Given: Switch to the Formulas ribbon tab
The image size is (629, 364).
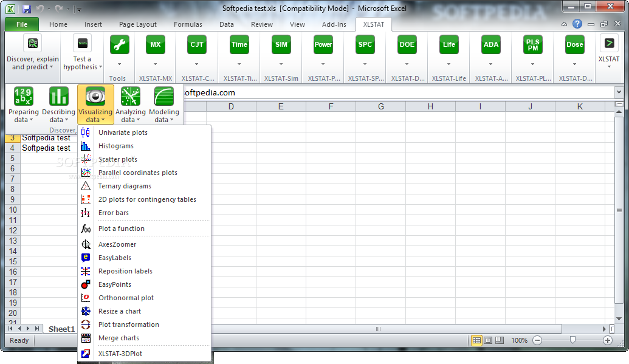Looking at the screenshot, I should coord(188,24).
